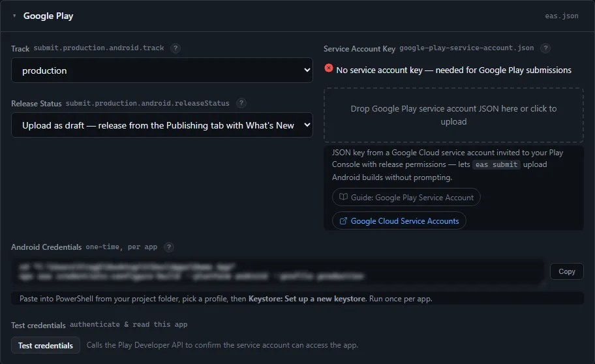
Task: Click the red error icon for missing key
Action: point(329,68)
